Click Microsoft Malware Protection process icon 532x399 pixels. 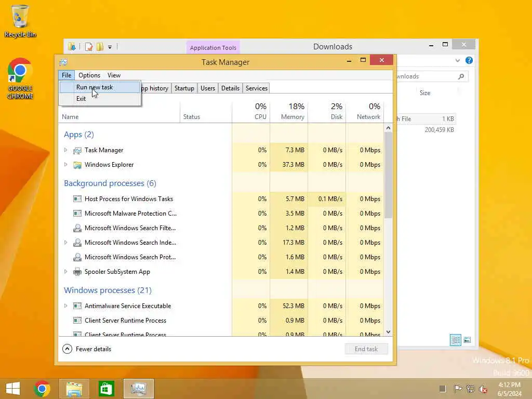coord(77,214)
